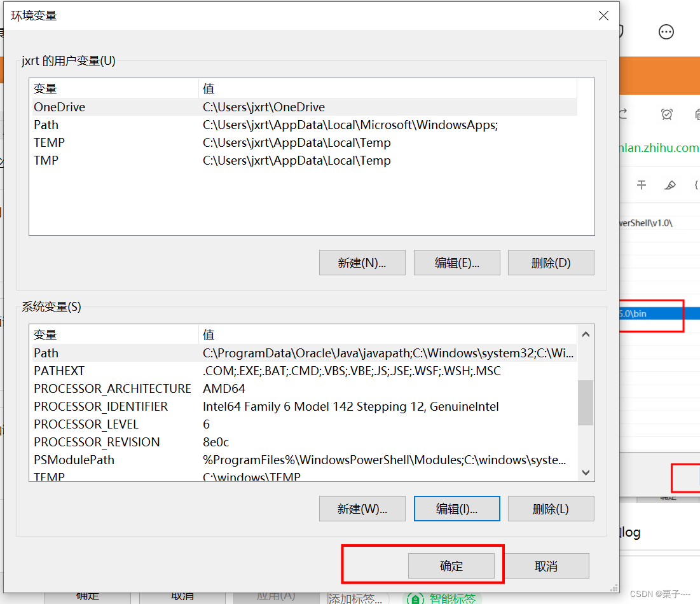Select the OneDrive user variable row
Screen dimensions: 700x604
click(303, 107)
